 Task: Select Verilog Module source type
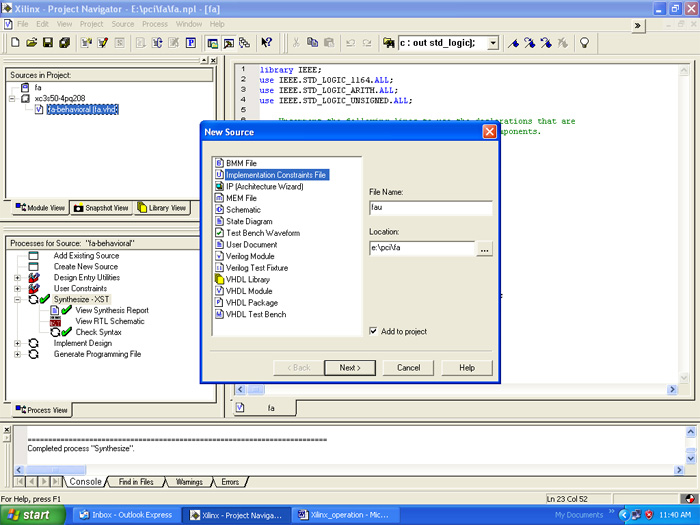(x=250, y=256)
